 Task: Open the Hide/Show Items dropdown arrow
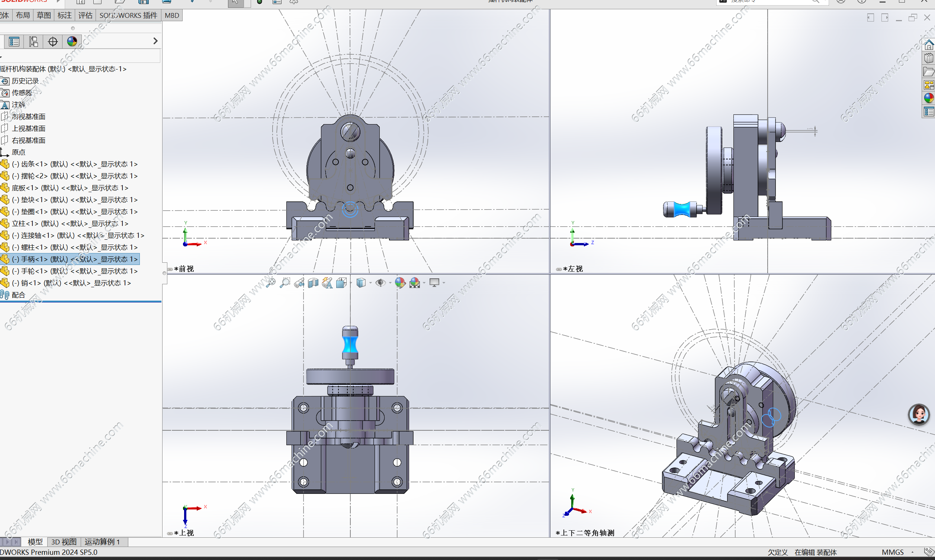coord(390,283)
